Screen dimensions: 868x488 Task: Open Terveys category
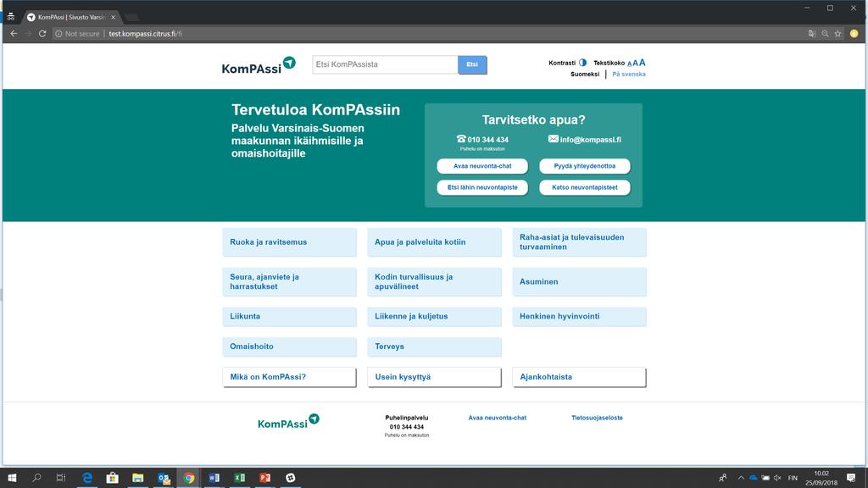pyautogui.click(x=435, y=347)
